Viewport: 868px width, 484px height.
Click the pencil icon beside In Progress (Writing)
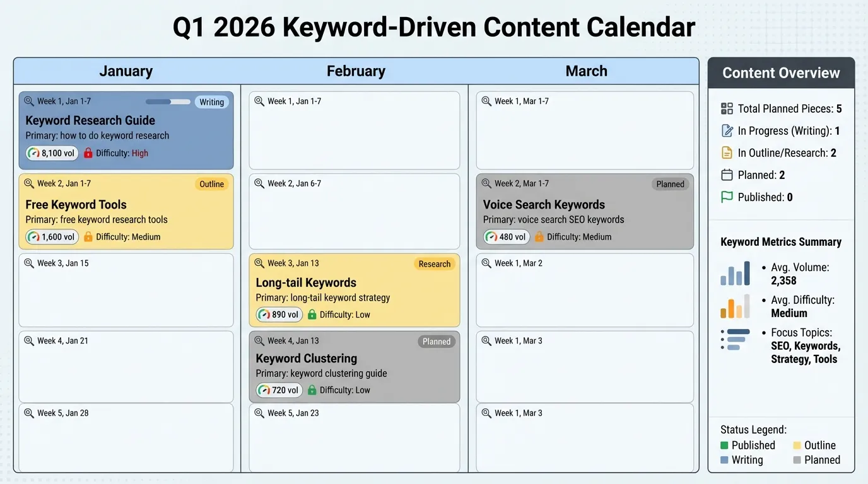click(727, 130)
